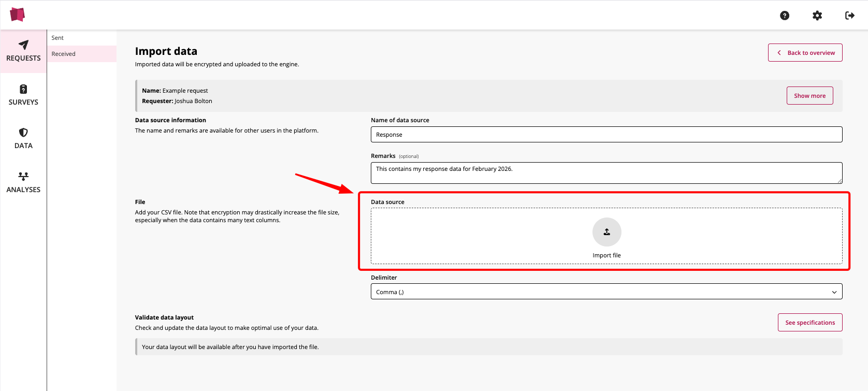Click the Name of data source field
This screenshot has height=391, width=868.
pyautogui.click(x=606, y=135)
